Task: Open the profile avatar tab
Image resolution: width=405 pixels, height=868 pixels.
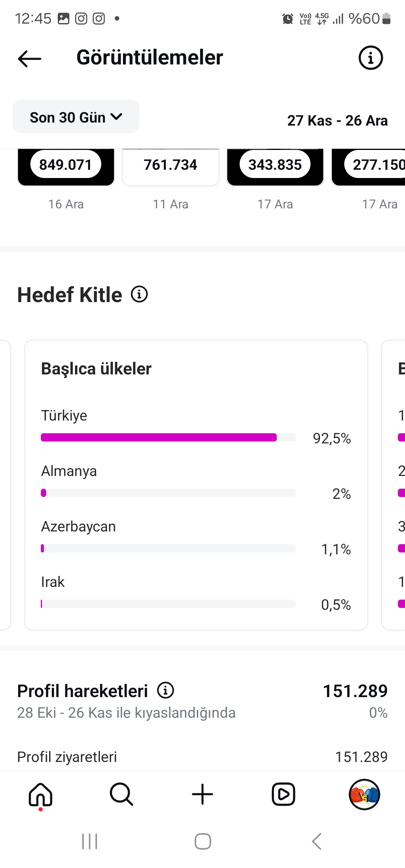Action: pos(364,794)
